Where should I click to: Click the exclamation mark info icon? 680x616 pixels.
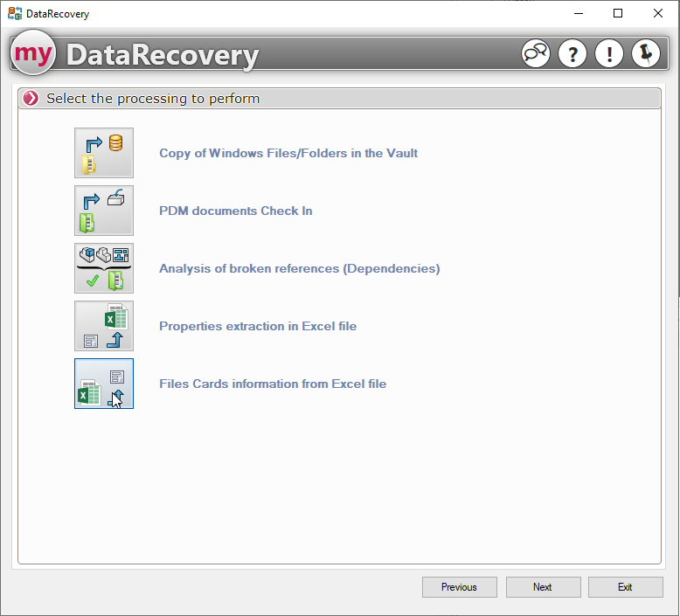(609, 54)
